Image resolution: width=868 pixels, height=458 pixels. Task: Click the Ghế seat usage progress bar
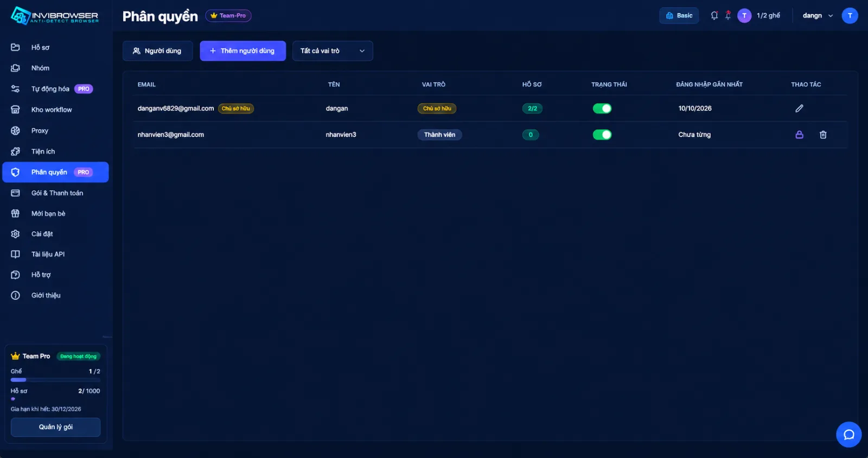55,380
